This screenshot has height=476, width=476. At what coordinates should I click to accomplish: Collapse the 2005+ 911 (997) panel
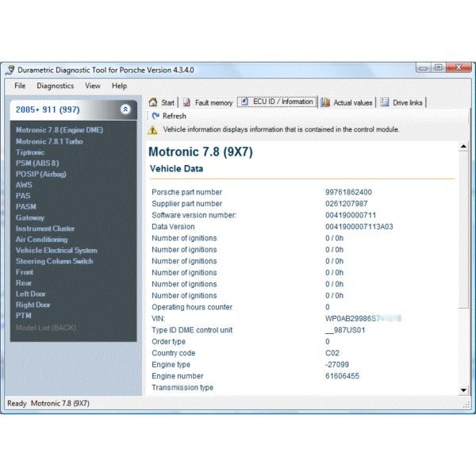point(125,109)
